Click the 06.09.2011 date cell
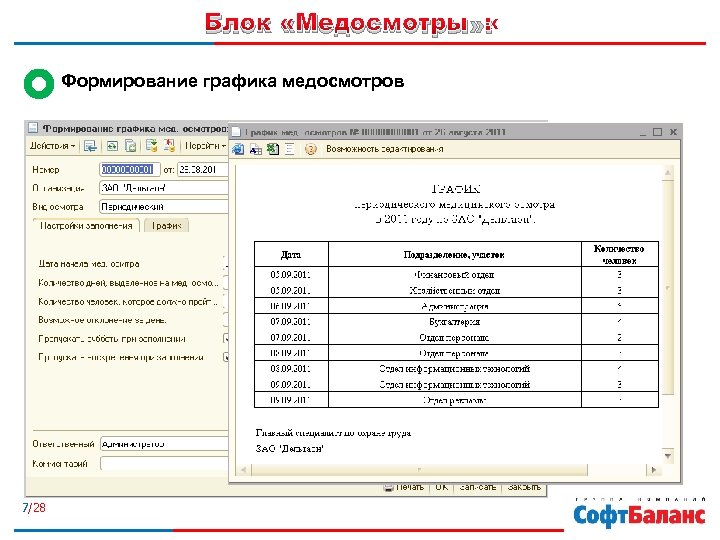720x540 pixels. pyautogui.click(x=290, y=306)
